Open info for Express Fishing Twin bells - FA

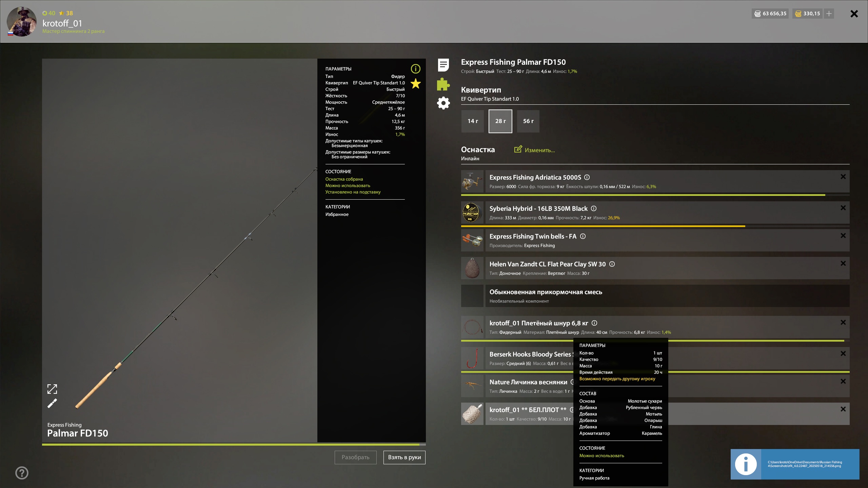pyautogui.click(x=583, y=236)
